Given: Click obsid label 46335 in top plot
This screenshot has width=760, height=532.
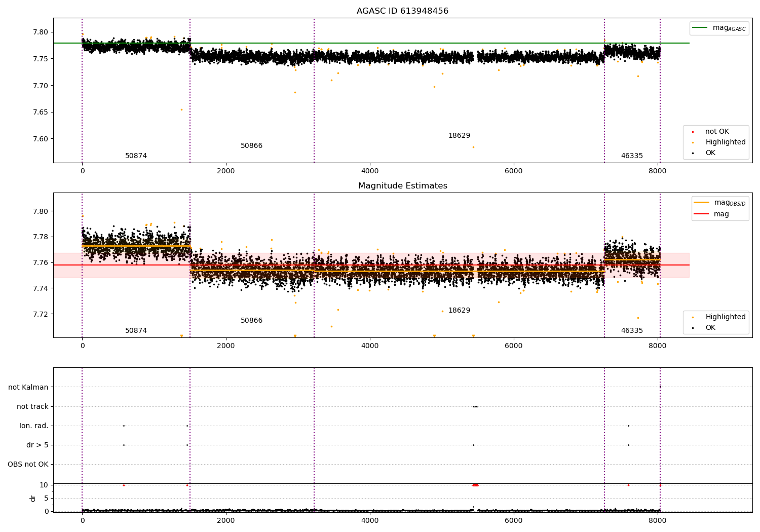Looking at the screenshot, I should pos(632,156).
